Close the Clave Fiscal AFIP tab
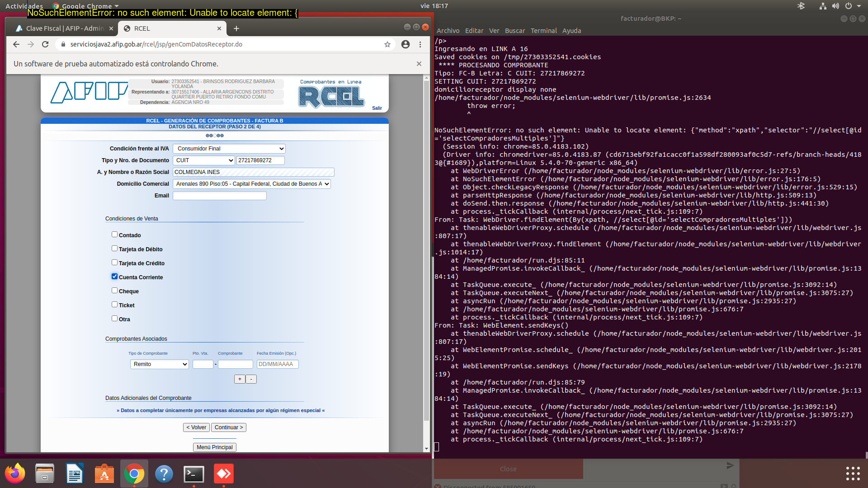868x488 pixels. [x=111, y=28]
